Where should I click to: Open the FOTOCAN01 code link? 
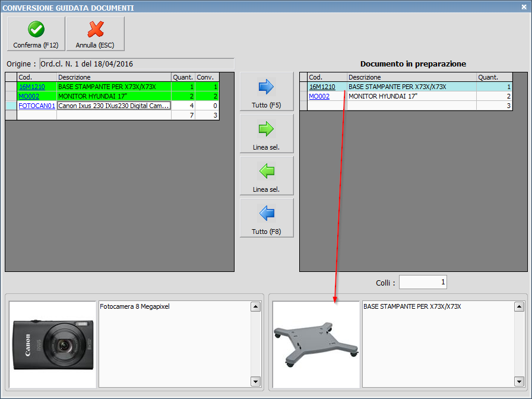37,106
